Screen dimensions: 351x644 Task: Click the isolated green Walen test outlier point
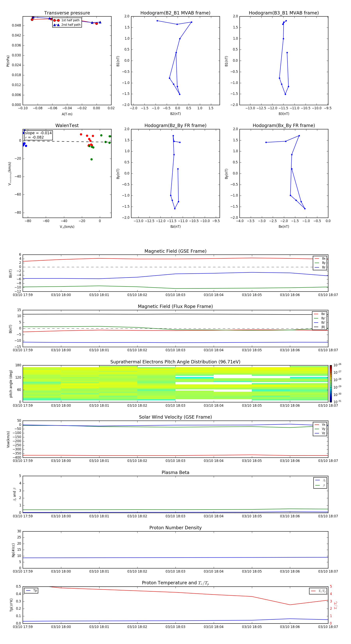pos(91,159)
